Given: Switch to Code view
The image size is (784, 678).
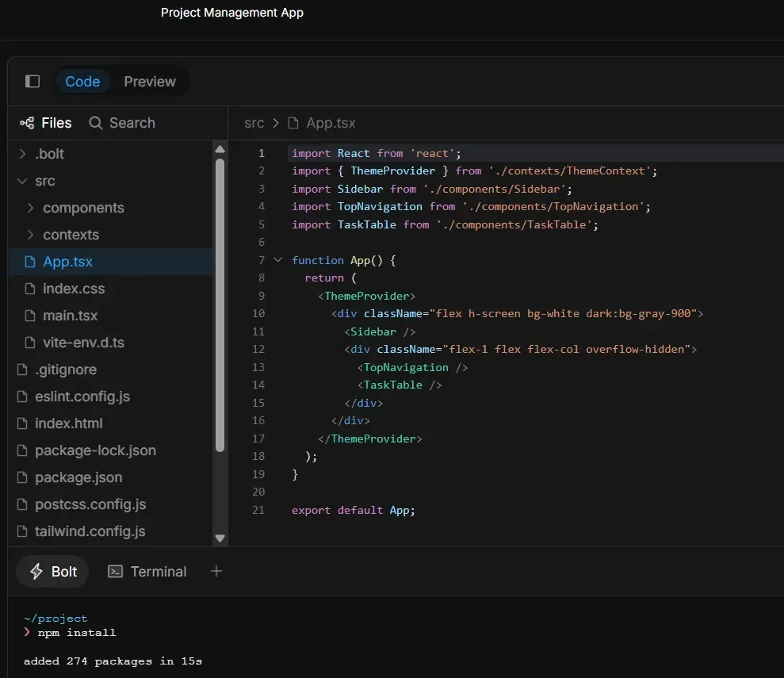Looking at the screenshot, I should 82,82.
